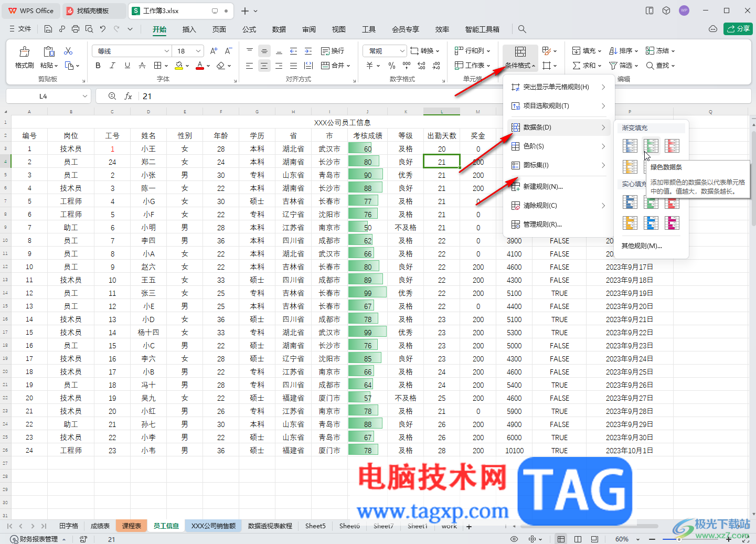Toggle Bold formatting
The width and height of the screenshot is (756, 544).
[x=98, y=66]
